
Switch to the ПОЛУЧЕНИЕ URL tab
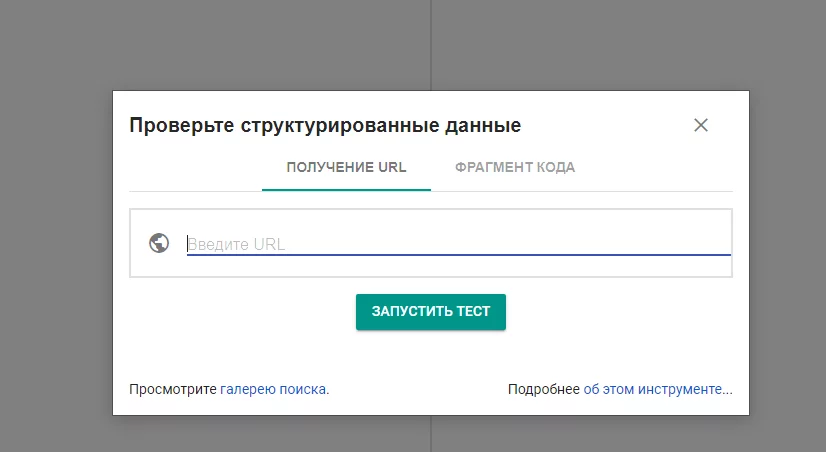(346, 168)
